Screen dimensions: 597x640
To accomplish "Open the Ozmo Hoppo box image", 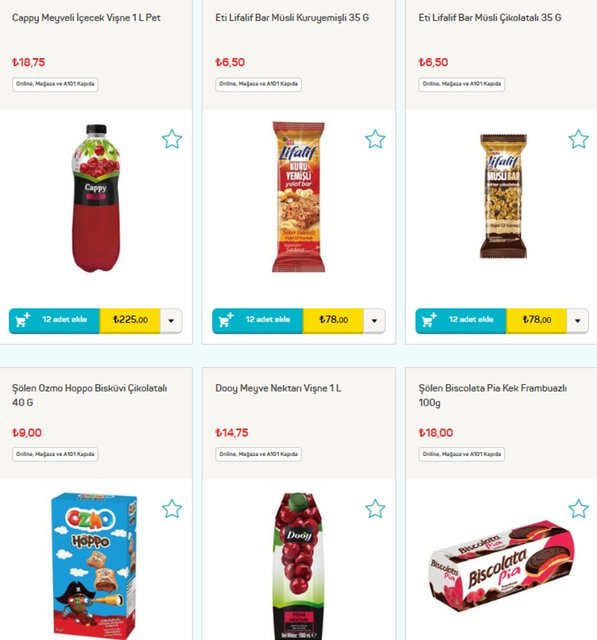I will [x=94, y=566].
